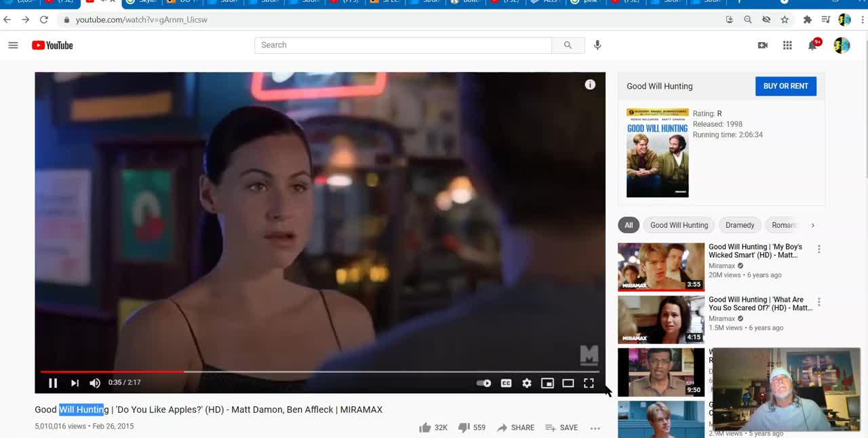This screenshot has width=868, height=438.
Task: Enter full screen mode
Action: [x=589, y=383]
